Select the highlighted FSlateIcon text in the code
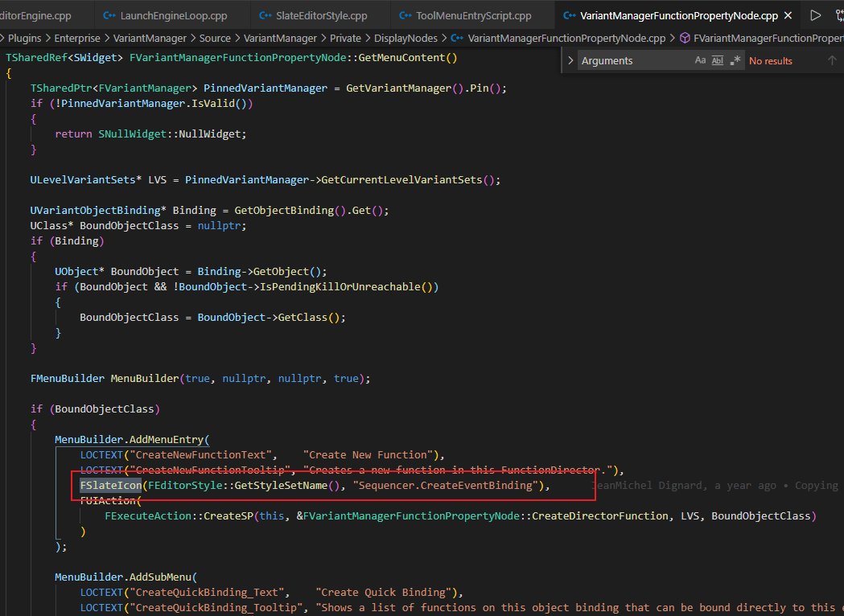This screenshot has width=844, height=616. click(x=110, y=485)
